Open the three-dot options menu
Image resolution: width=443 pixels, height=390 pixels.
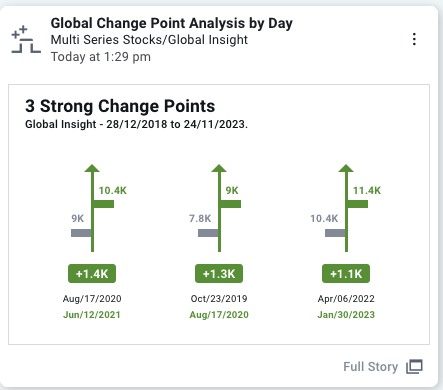click(414, 39)
